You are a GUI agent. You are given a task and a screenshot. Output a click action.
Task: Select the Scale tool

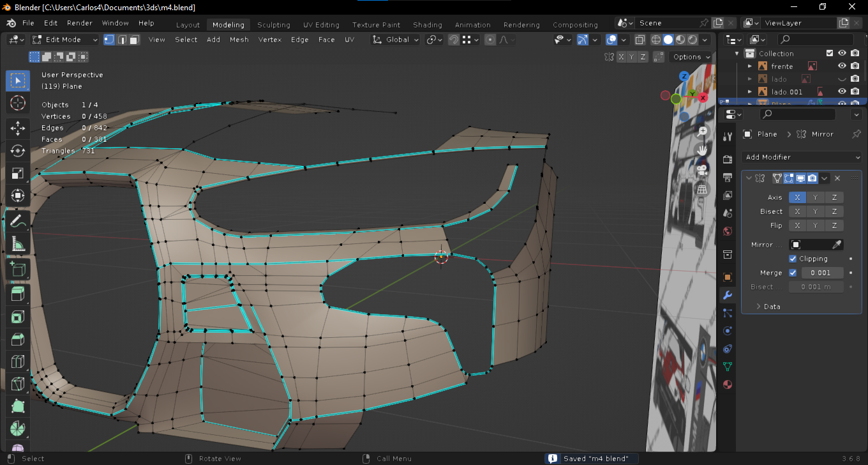tap(18, 174)
